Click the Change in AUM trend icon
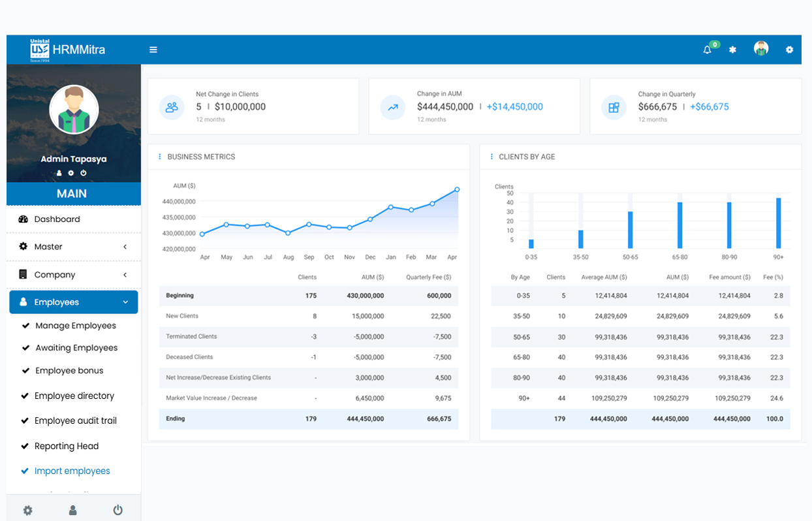 pyautogui.click(x=393, y=107)
